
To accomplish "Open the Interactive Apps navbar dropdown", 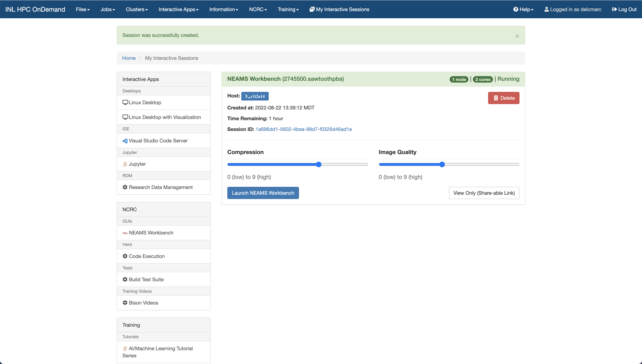I will [178, 9].
